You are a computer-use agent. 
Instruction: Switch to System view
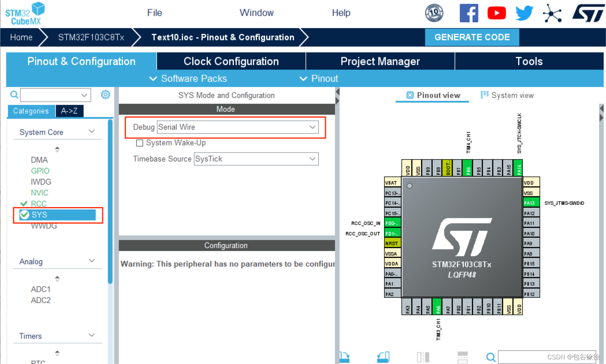coord(507,95)
